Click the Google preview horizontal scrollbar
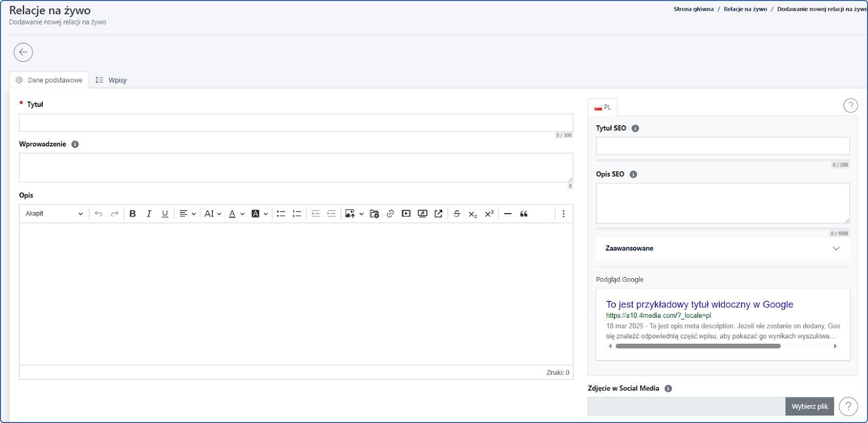 click(x=698, y=346)
